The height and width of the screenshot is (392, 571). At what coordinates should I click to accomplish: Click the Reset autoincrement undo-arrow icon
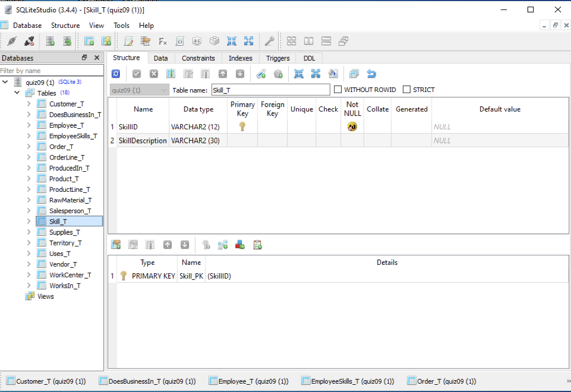[x=371, y=74]
